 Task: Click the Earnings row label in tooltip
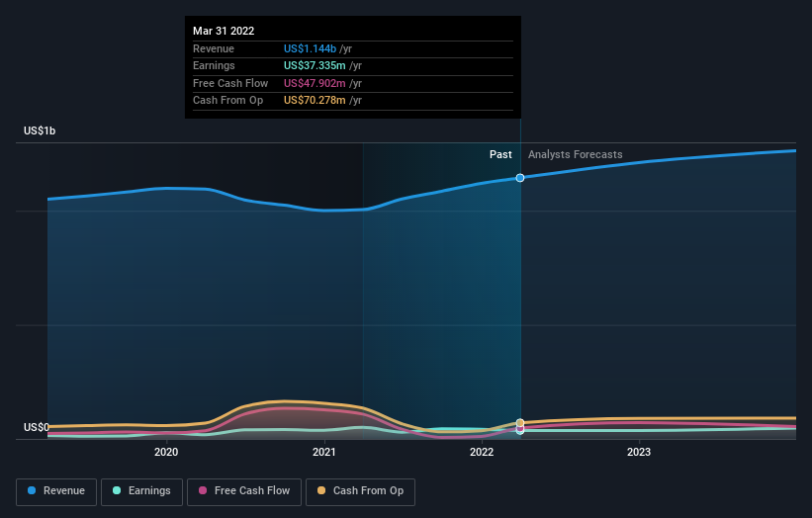point(214,65)
